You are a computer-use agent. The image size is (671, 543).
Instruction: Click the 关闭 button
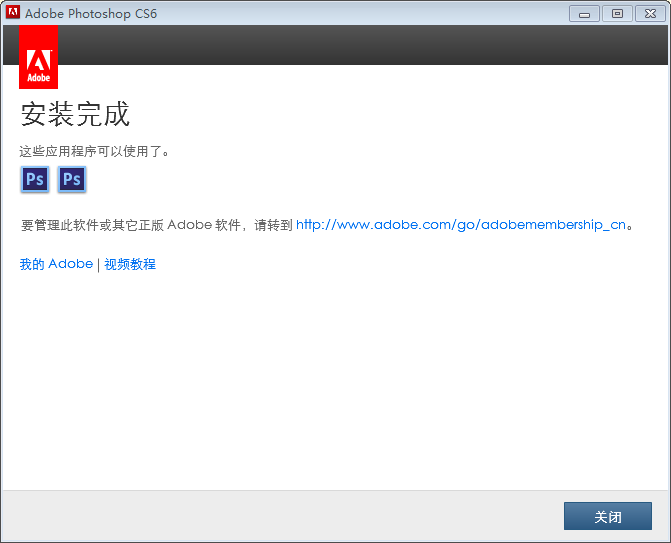click(x=608, y=516)
